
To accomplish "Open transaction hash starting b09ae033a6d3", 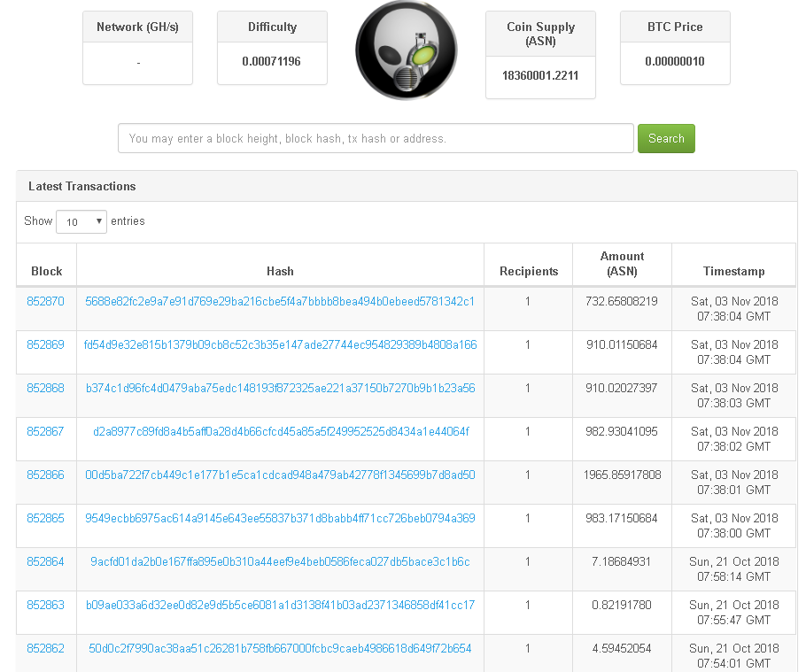I will (280, 606).
